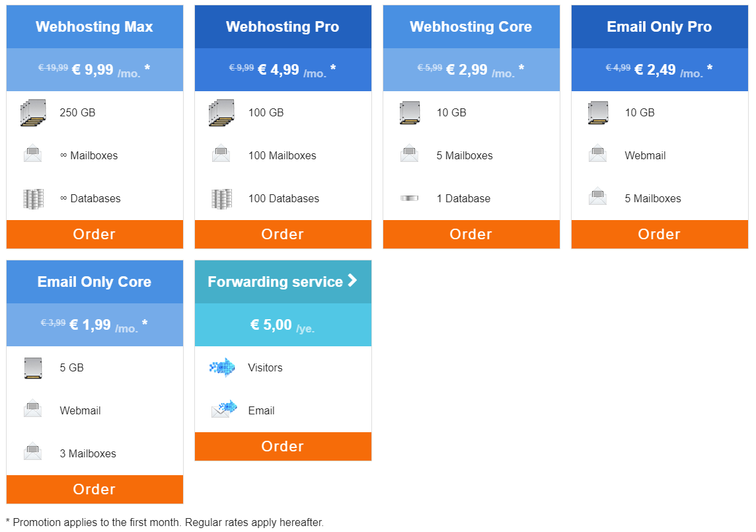Image resolution: width=756 pixels, height=532 pixels.
Task: Click the 100 Databases icon under Webhosting Pro
Action: pyautogui.click(x=221, y=198)
